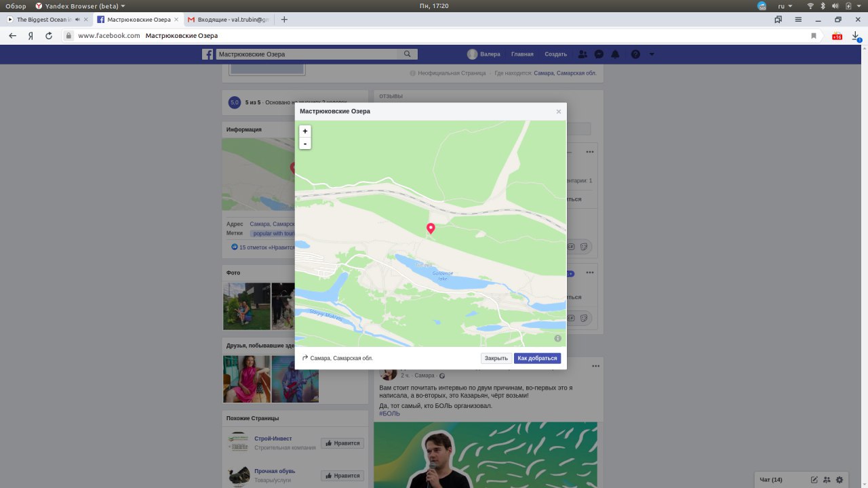Expand the Facebook account dropdown arrow
Viewport: 868px width, 488px height.
click(652, 54)
